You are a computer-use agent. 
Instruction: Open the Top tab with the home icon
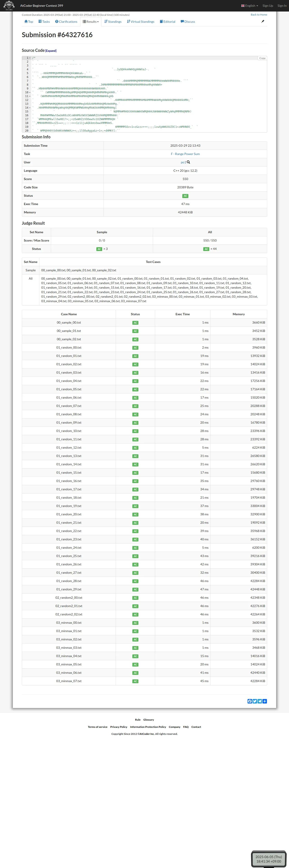pyautogui.click(x=29, y=22)
